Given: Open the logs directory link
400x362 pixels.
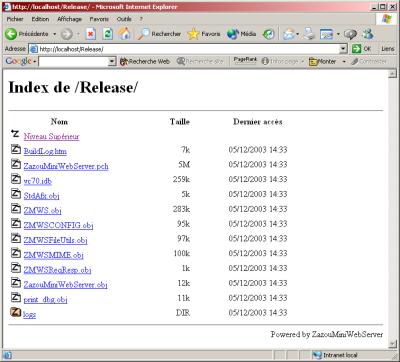Looking at the screenshot, I should point(29,314).
